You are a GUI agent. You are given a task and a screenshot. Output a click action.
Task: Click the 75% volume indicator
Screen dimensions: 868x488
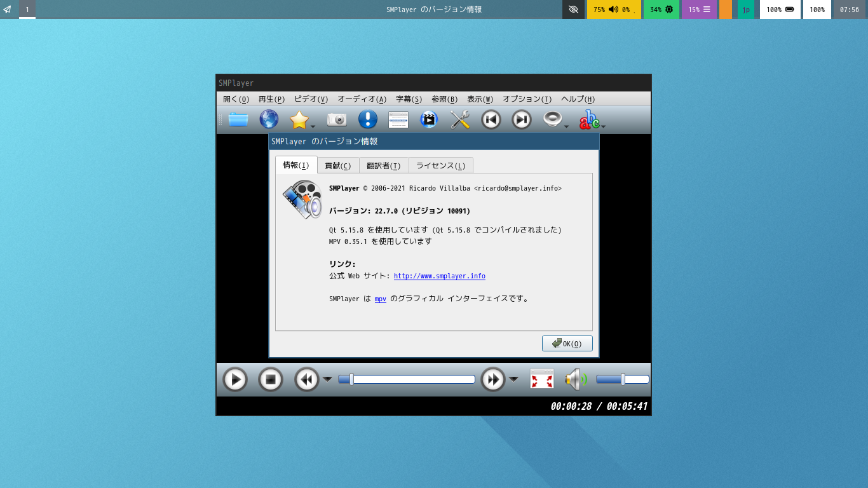(x=614, y=10)
